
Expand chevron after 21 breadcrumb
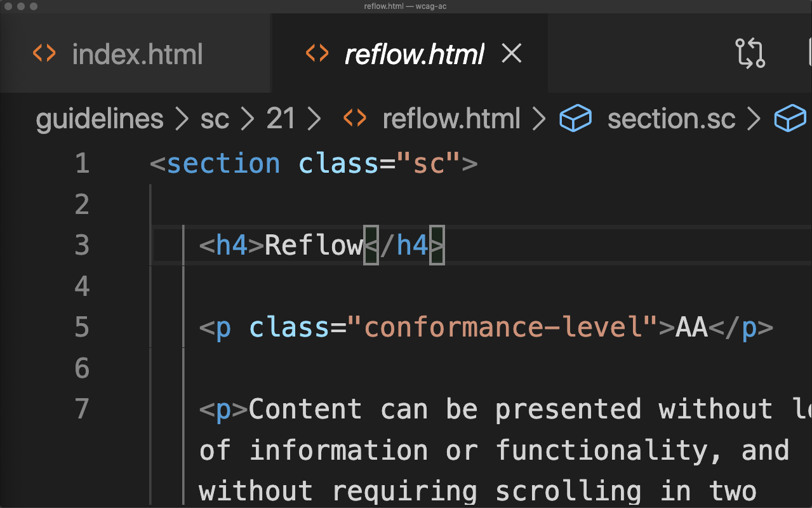pos(314,119)
